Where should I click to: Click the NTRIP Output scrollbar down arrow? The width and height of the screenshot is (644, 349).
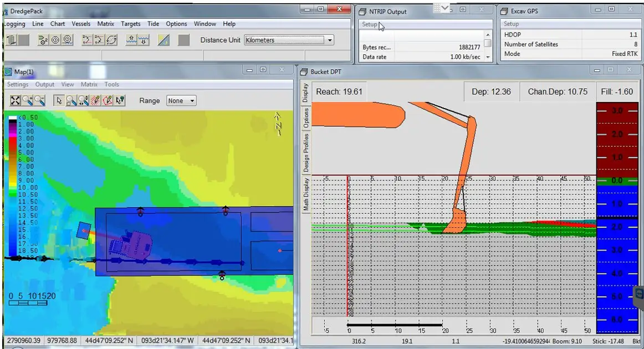(x=488, y=57)
